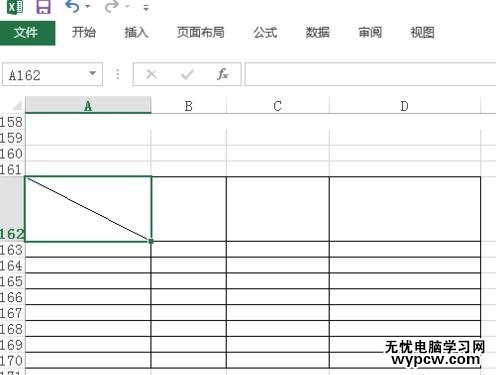Viewport: 496px width, 375px height.
Task: Select column D header
Action: point(405,106)
